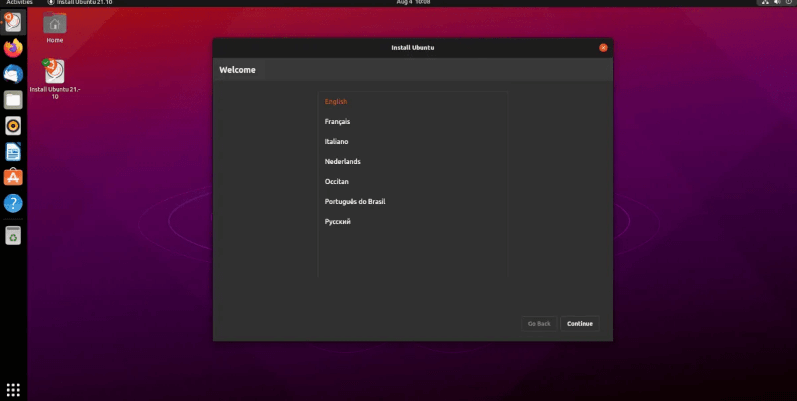Select Français language
Viewport: 797px width, 401px height.
[413, 121]
